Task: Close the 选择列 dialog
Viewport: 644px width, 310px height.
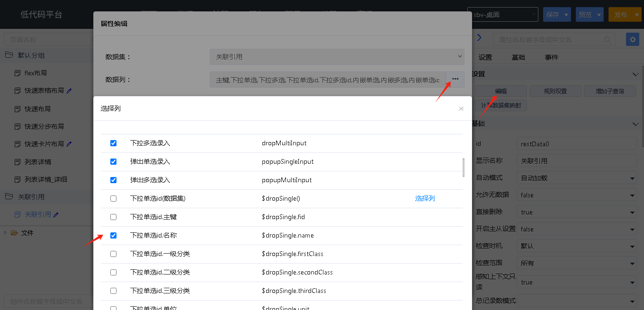Action: pyautogui.click(x=461, y=109)
